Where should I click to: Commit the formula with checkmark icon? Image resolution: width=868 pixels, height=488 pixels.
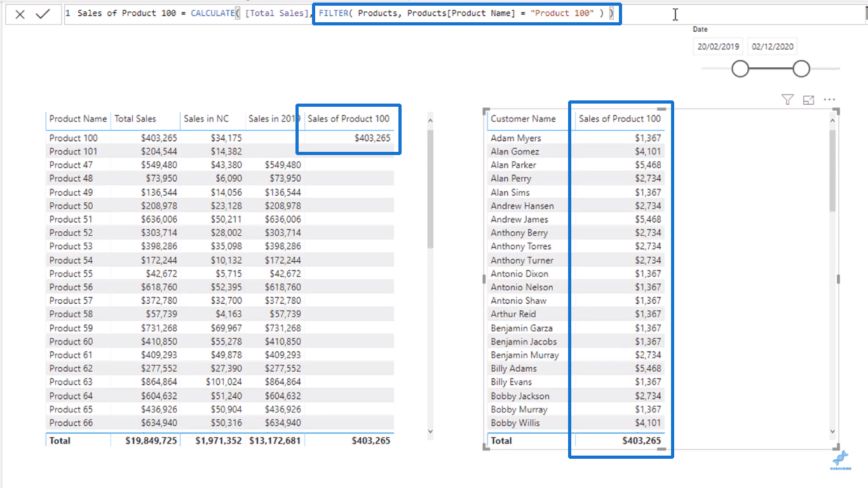(43, 14)
